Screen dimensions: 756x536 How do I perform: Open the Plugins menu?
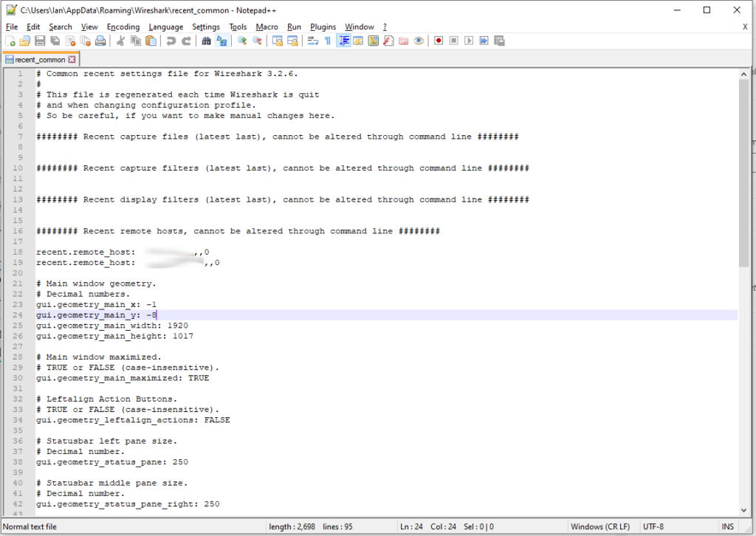(323, 27)
